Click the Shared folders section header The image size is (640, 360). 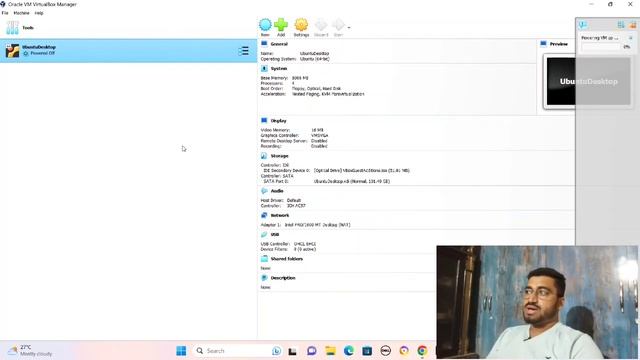coord(287,259)
